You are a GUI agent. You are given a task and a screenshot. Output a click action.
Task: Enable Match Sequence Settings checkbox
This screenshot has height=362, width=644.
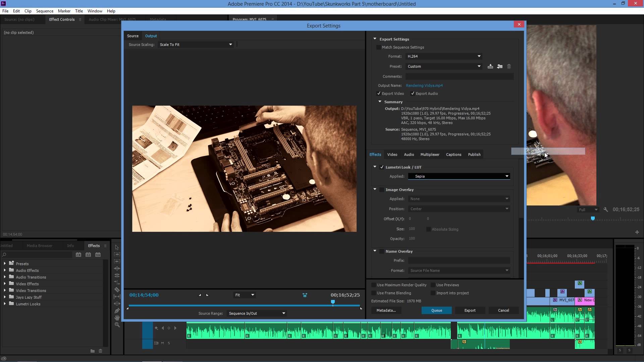pyautogui.click(x=379, y=47)
